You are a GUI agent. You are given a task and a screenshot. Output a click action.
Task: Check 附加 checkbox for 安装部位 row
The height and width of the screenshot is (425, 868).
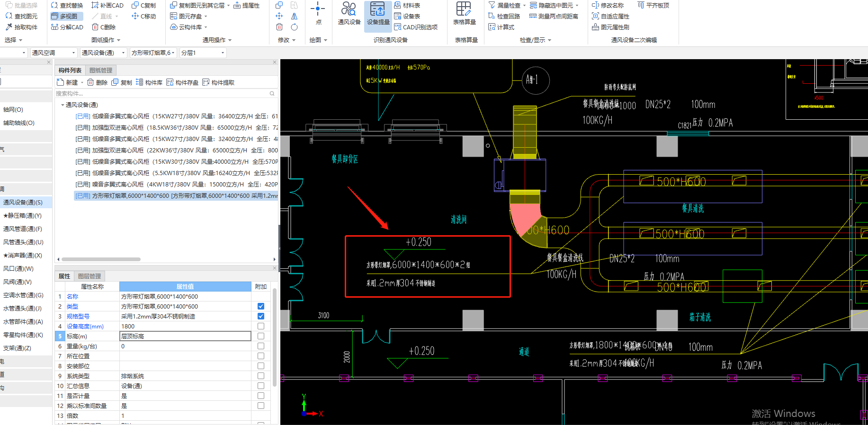point(261,366)
